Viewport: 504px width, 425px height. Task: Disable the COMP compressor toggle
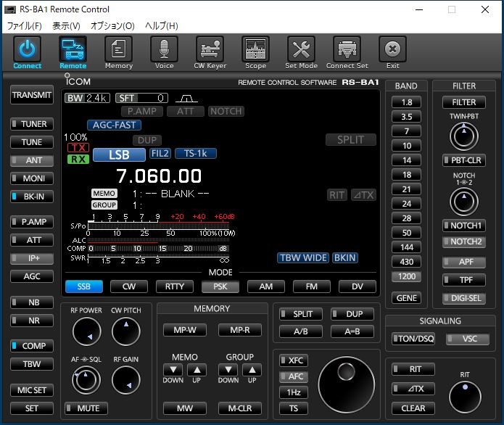pos(32,346)
